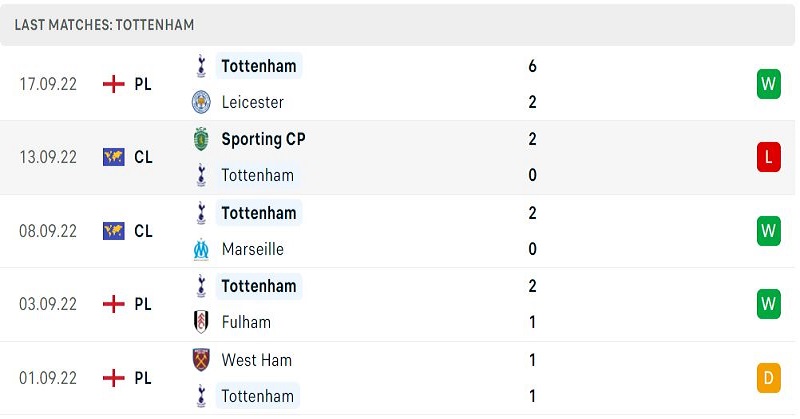Click England flag icon for 17.09.22 match
The height and width of the screenshot is (419, 800).
click(x=113, y=84)
